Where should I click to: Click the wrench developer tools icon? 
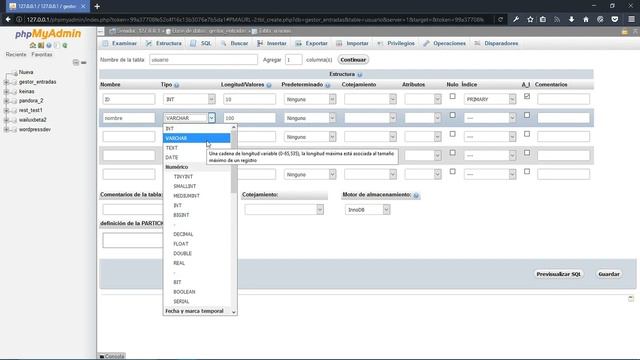[x=516, y=19]
